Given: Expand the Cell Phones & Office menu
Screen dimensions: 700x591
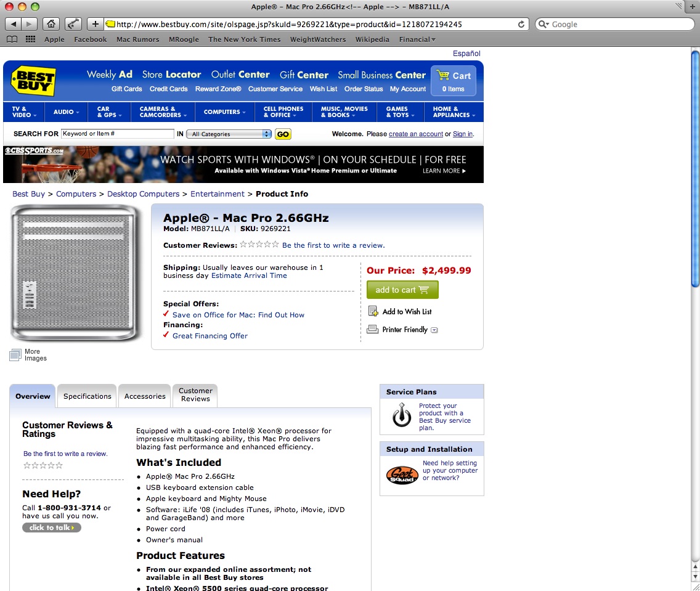Looking at the screenshot, I should 283,112.
